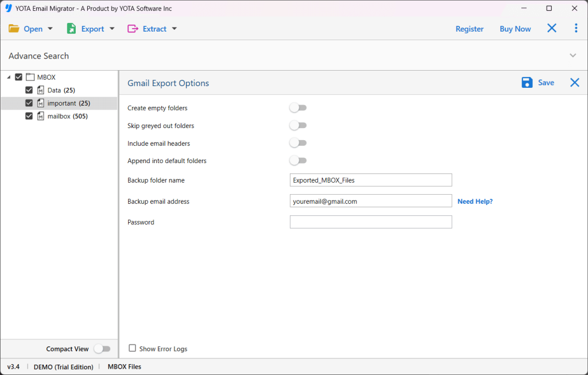
Task: Expand the Advance Search chevron
Action: [x=572, y=56]
